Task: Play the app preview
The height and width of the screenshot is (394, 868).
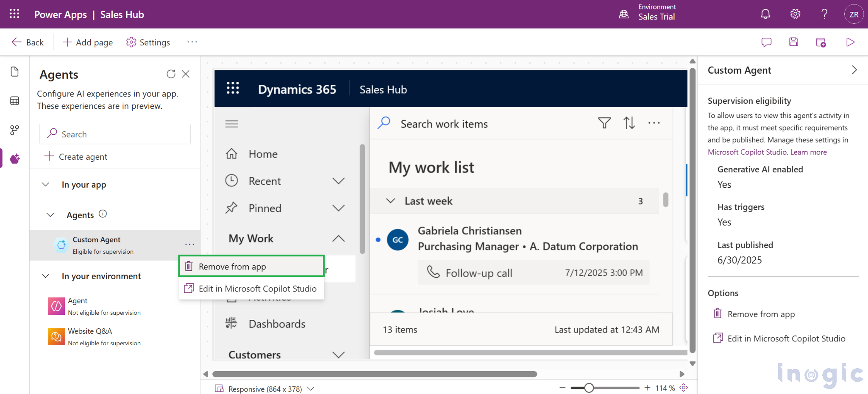Action: tap(850, 42)
